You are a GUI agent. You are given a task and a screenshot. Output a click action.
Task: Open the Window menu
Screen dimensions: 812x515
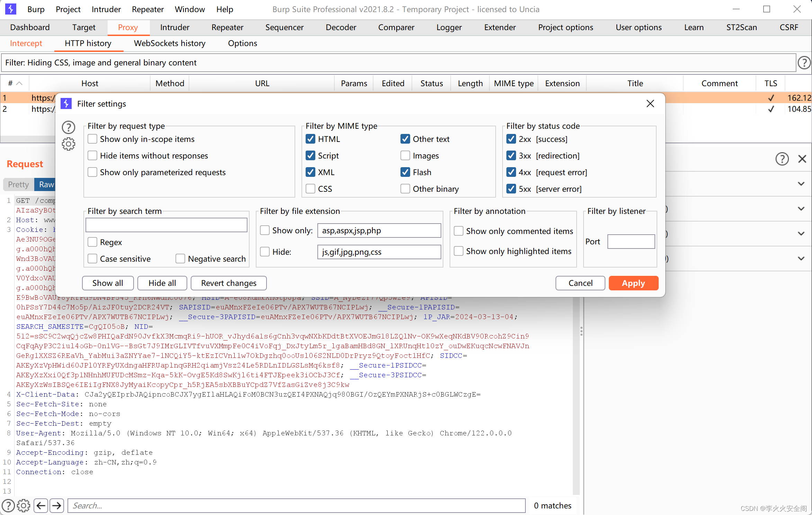pyautogui.click(x=190, y=9)
